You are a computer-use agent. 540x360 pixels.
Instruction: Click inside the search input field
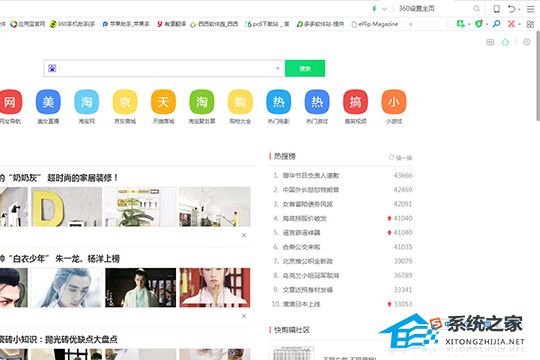coord(165,68)
